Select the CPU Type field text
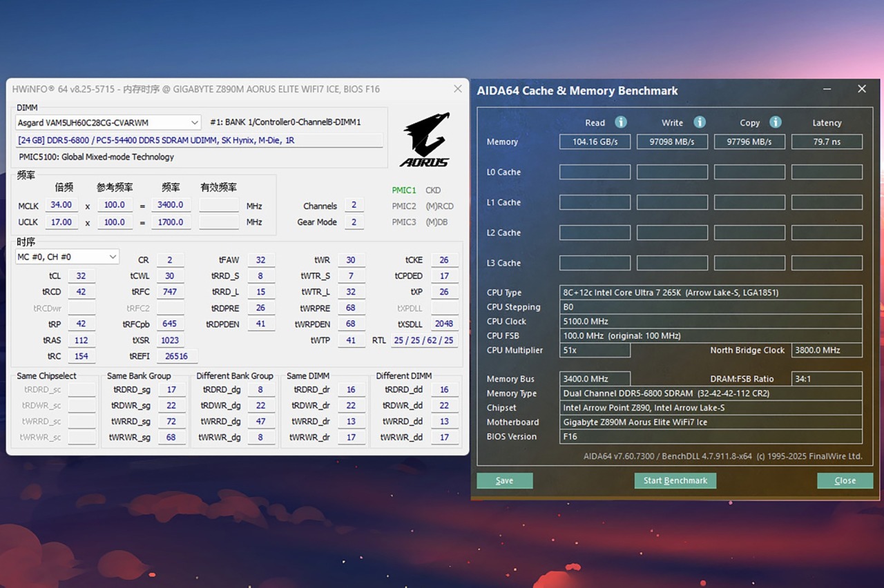884x588 pixels. pos(710,293)
